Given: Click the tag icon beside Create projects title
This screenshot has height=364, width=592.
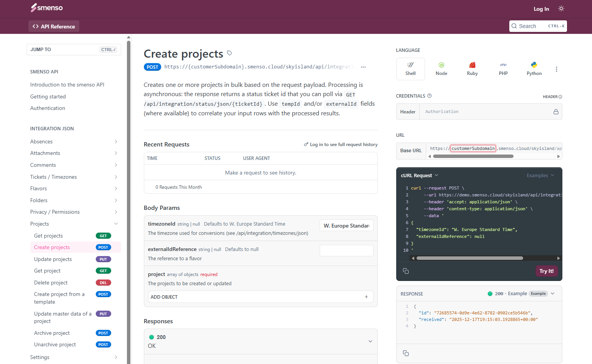Looking at the screenshot, I should tap(230, 53).
